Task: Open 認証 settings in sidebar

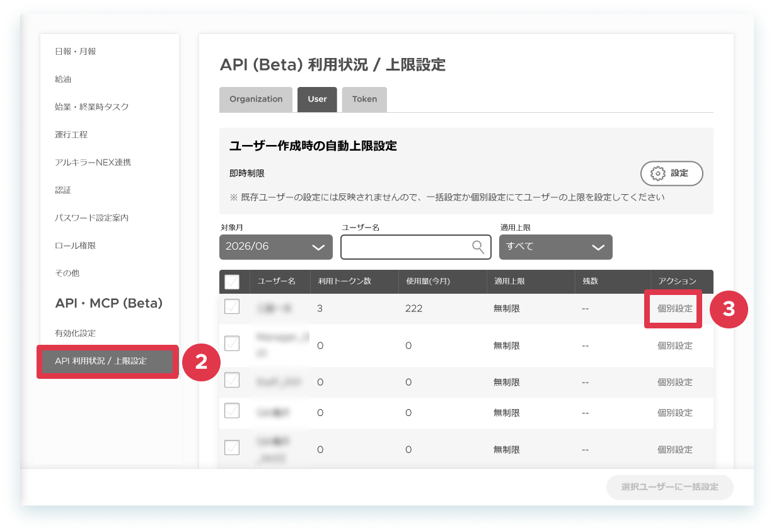Action: [63, 190]
